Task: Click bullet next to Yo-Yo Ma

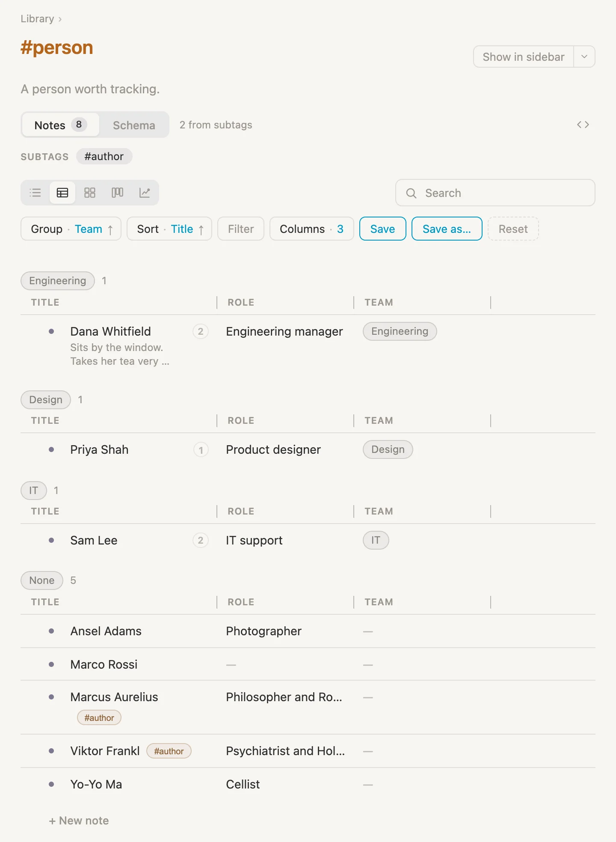Action: (x=51, y=784)
